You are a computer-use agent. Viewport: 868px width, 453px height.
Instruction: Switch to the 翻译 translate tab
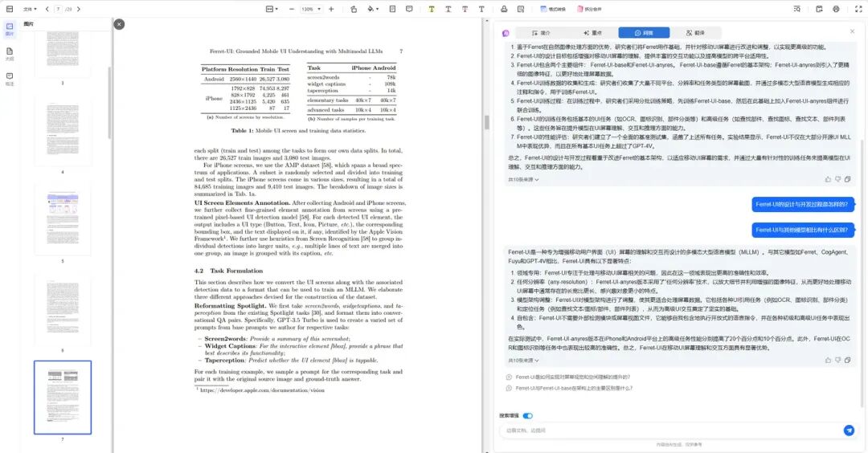pos(695,33)
